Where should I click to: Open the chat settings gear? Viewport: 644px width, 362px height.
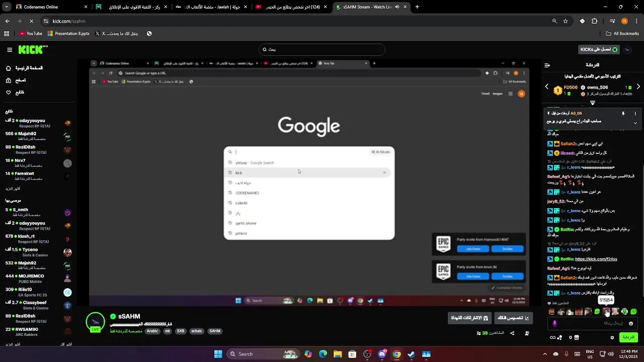(612, 337)
